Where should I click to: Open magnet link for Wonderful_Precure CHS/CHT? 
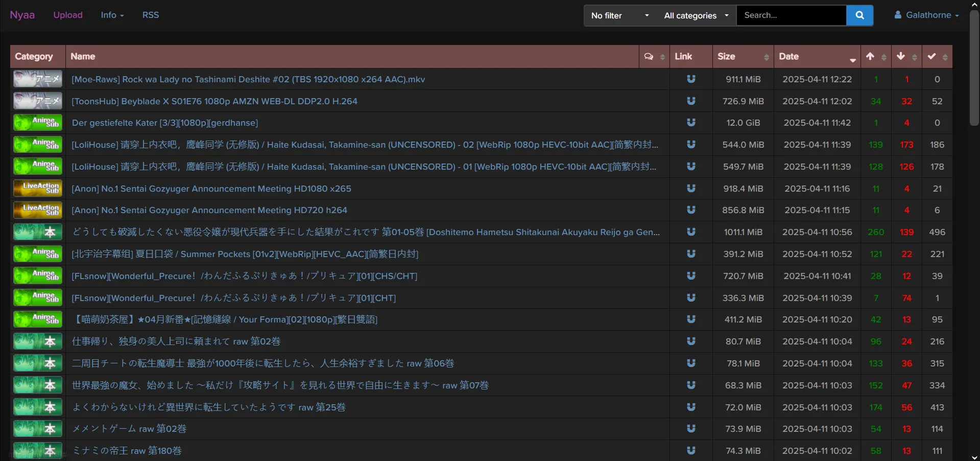pyautogui.click(x=691, y=276)
